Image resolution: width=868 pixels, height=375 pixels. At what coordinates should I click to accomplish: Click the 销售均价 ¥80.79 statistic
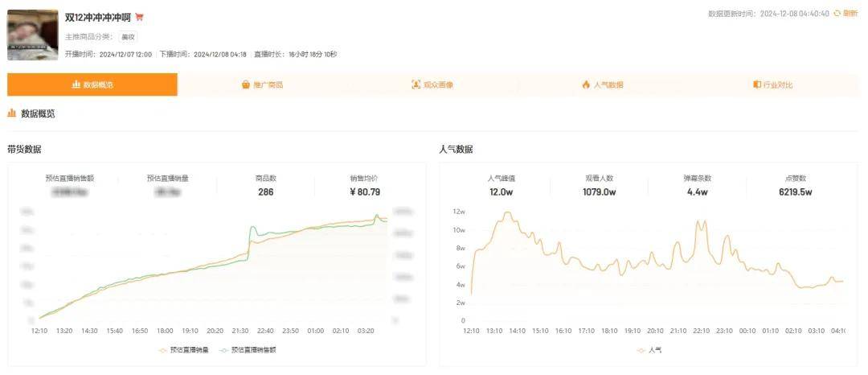363,186
